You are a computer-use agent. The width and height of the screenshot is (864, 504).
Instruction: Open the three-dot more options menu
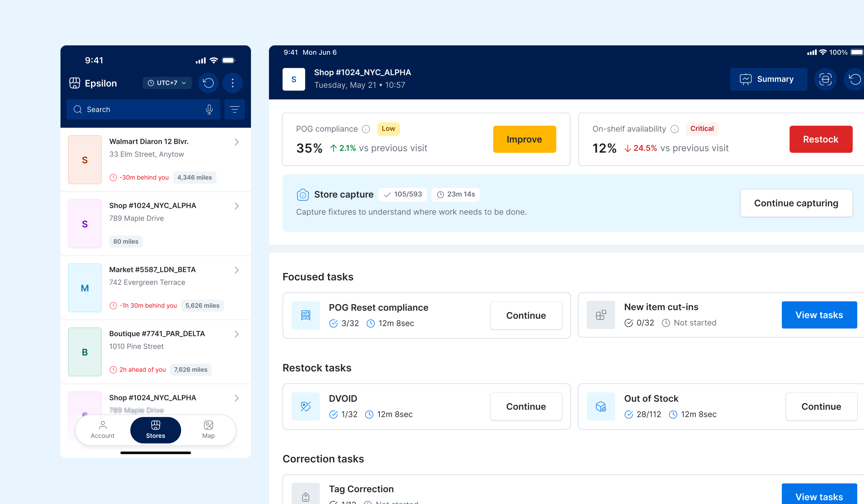[233, 83]
